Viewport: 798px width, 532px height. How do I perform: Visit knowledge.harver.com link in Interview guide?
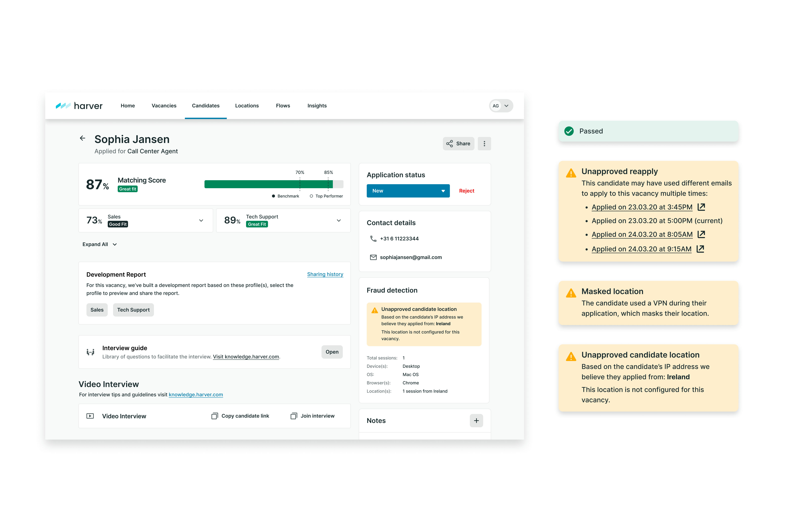(246, 357)
